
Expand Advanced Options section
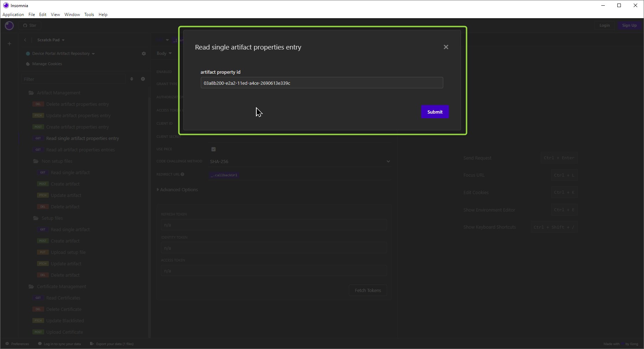coord(177,190)
